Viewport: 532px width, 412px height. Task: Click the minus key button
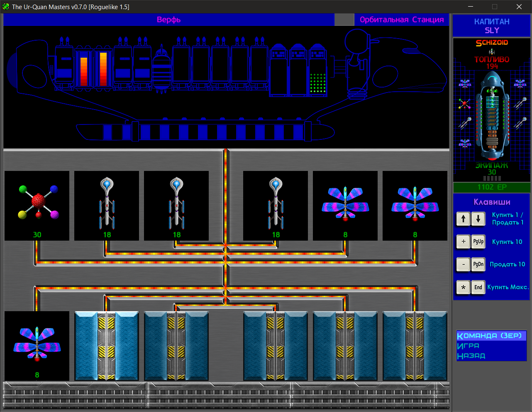pyautogui.click(x=463, y=264)
